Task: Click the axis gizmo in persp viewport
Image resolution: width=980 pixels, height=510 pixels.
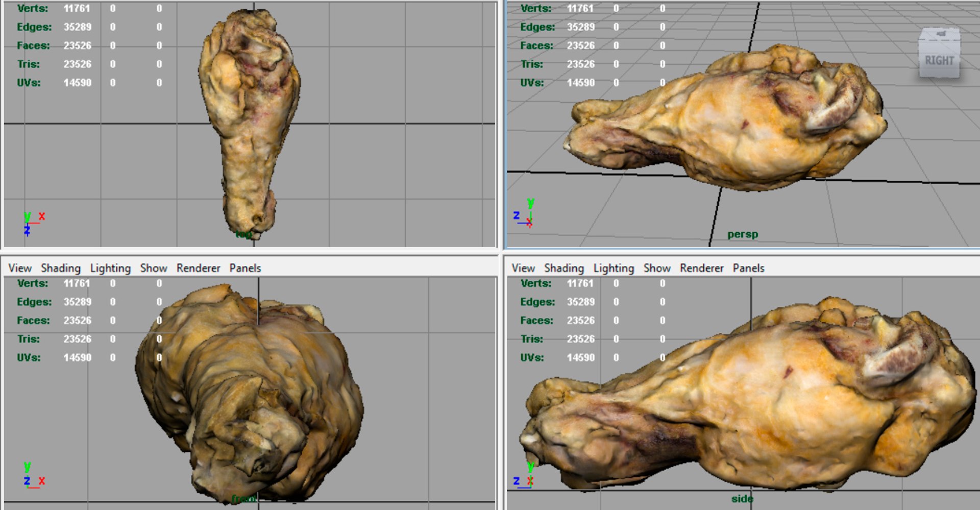Action: pos(524,213)
